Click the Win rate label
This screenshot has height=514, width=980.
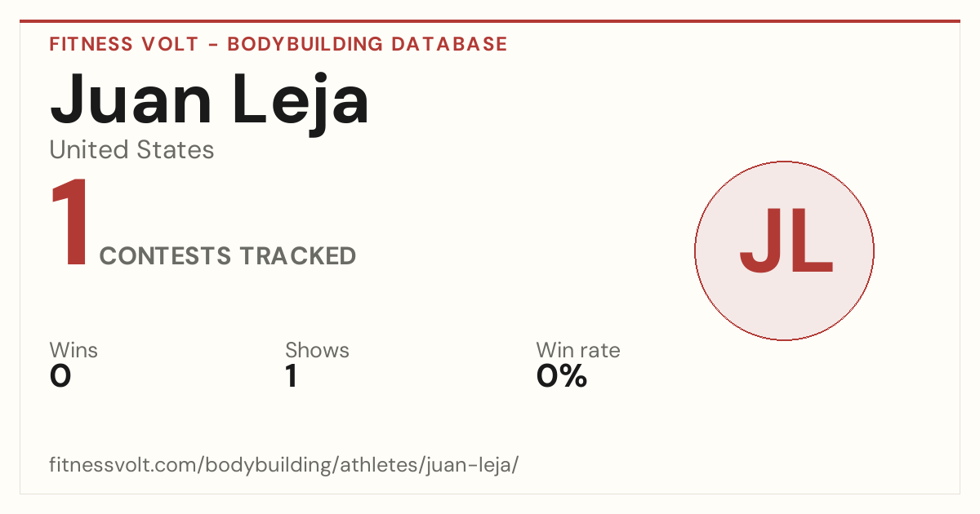coord(578,350)
